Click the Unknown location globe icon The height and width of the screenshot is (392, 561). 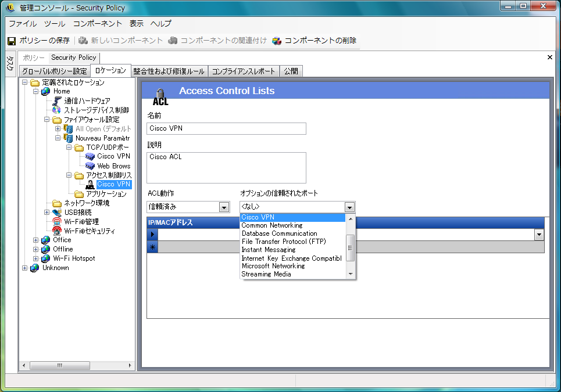coord(35,268)
